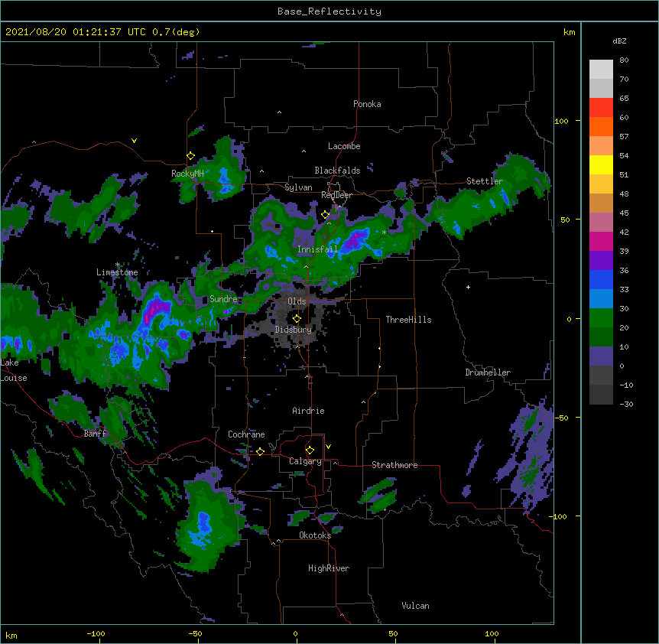
Task: Select the Banff label
Action: [95, 434]
